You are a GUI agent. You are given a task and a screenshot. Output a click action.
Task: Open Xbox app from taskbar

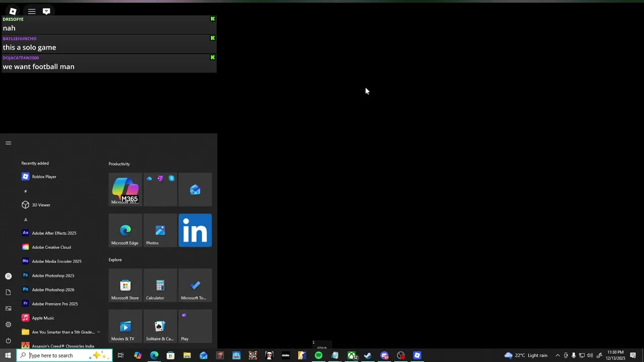352,355
